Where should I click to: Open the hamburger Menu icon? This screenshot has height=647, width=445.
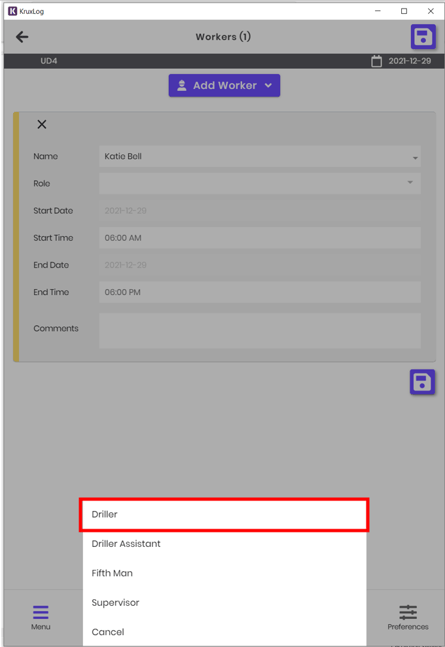click(x=40, y=612)
